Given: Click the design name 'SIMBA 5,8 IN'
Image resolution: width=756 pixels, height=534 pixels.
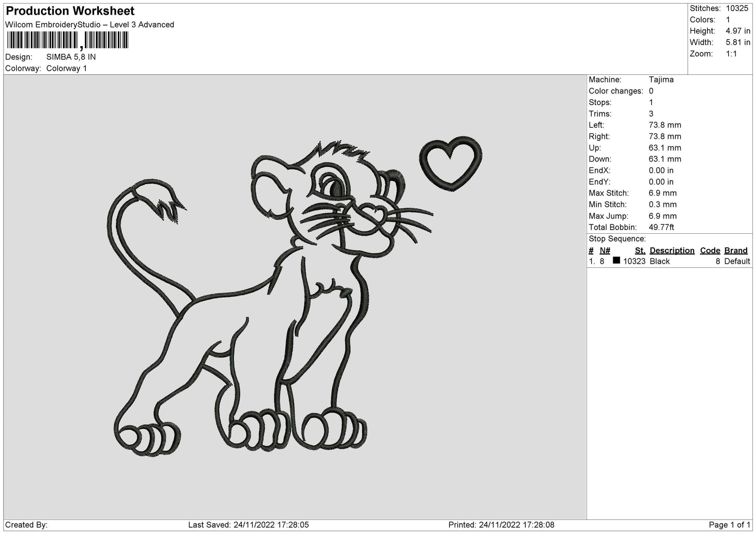Looking at the screenshot, I should point(71,57).
